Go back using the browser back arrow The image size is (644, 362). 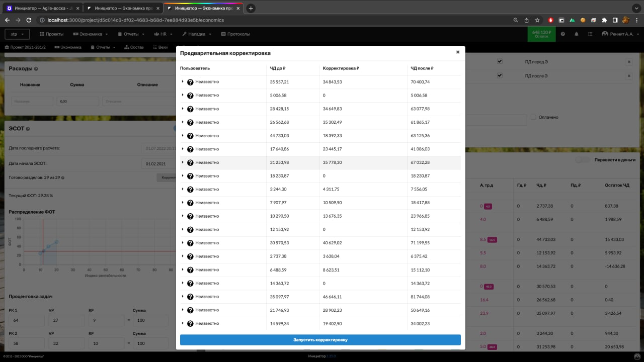coord(7,20)
